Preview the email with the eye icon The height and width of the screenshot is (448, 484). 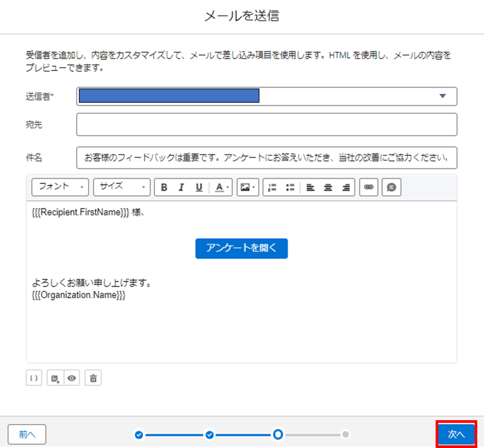[71, 378]
